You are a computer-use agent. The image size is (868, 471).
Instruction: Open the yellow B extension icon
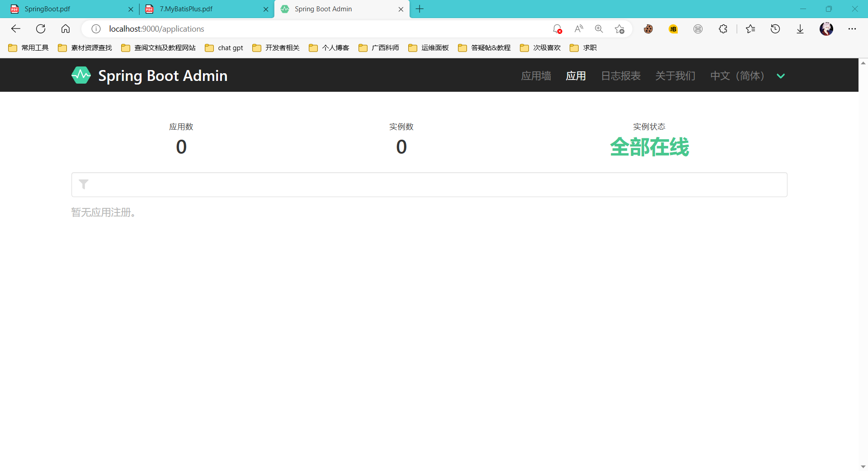pos(673,29)
